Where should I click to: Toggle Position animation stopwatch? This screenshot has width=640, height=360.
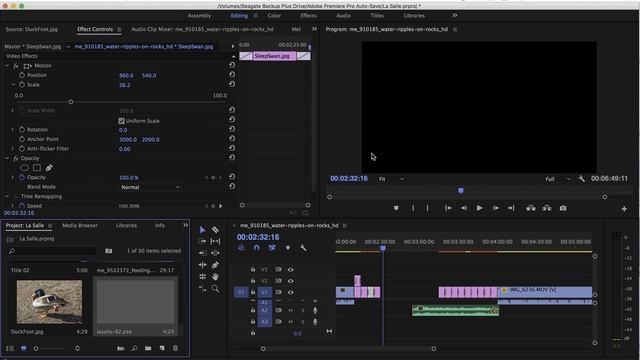(x=22, y=75)
